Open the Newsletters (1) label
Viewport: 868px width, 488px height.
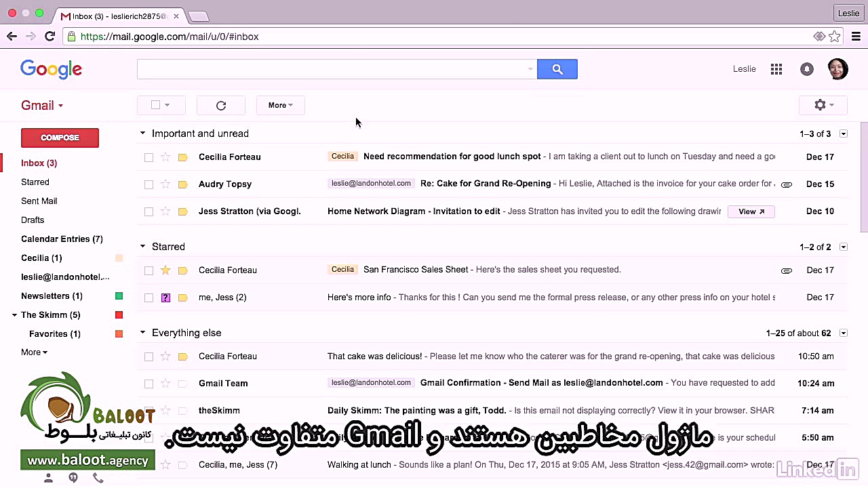pyautogui.click(x=52, y=296)
